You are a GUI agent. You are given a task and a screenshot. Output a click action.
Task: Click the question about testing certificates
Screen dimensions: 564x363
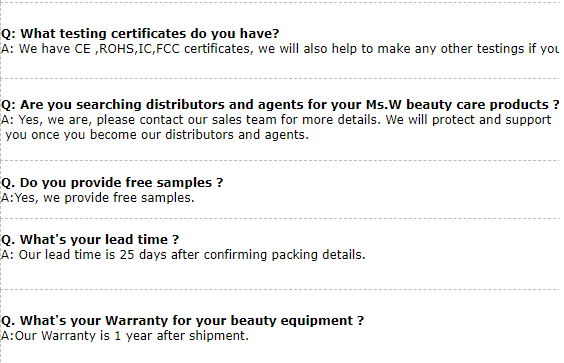tap(140, 34)
